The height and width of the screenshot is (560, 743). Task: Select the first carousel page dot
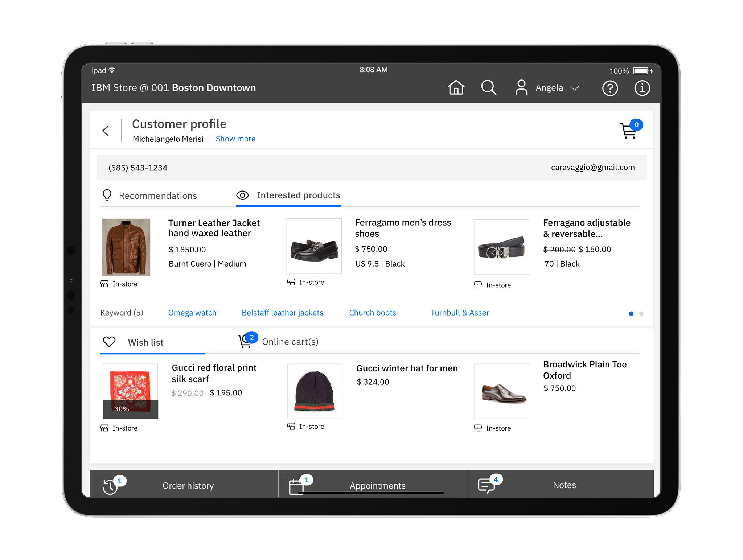pyautogui.click(x=631, y=314)
